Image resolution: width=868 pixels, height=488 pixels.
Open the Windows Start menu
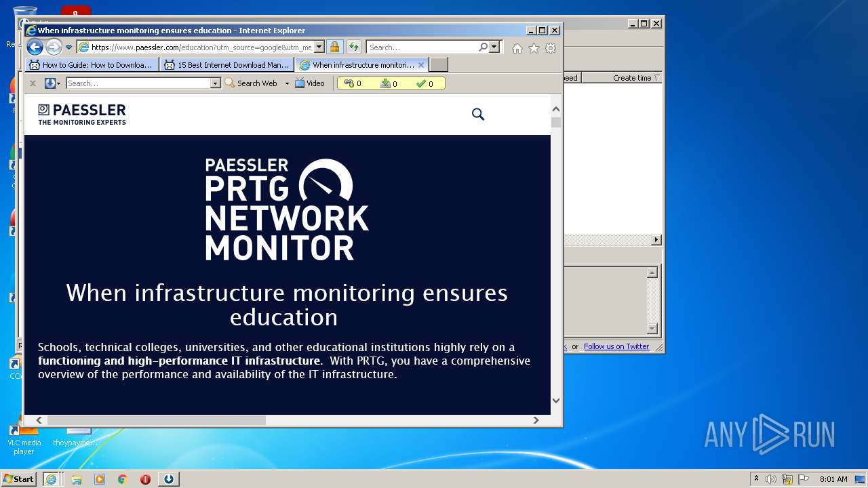pyautogui.click(x=18, y=479)
